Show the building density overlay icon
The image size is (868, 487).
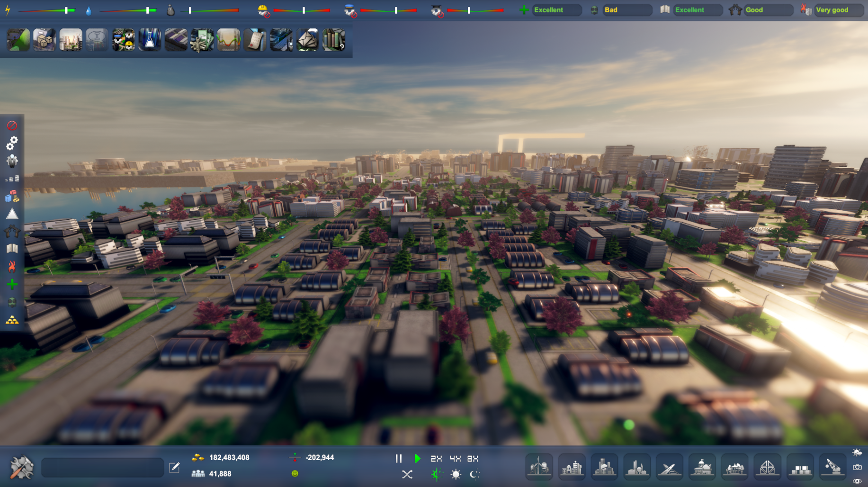coord(12,179)
